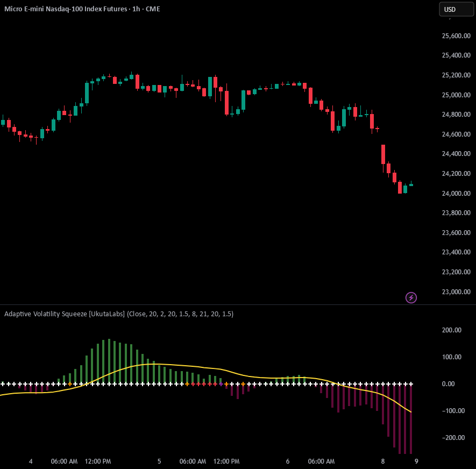Click the 24,400.00 price axis label
The width and height of the screenshot is (476, 469).
(x=456, y=154)
